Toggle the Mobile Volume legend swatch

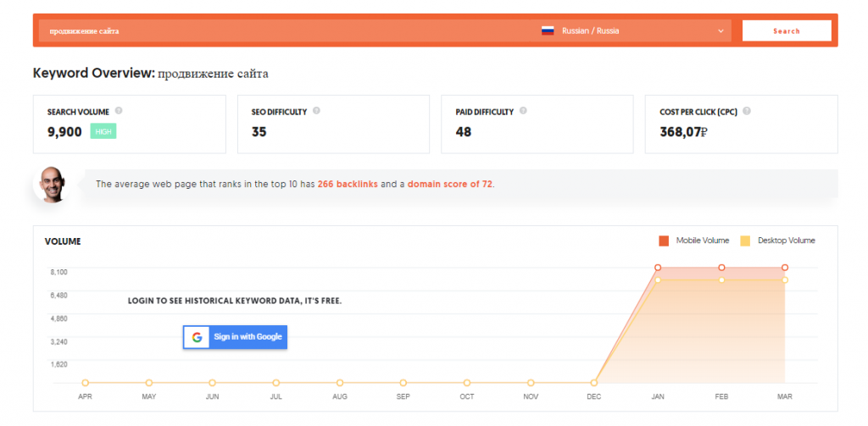pos(664,241)
